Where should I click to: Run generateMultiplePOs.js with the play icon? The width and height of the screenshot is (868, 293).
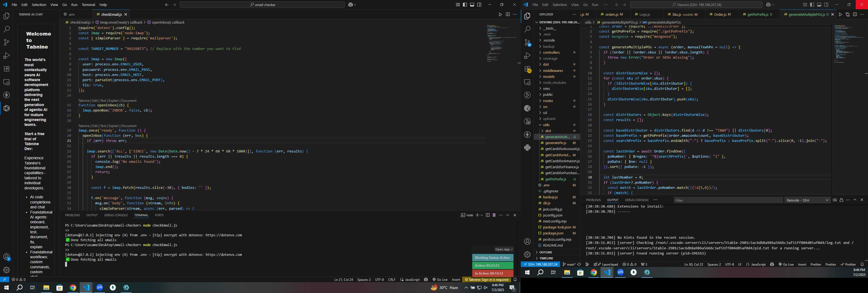coord(840,14)
